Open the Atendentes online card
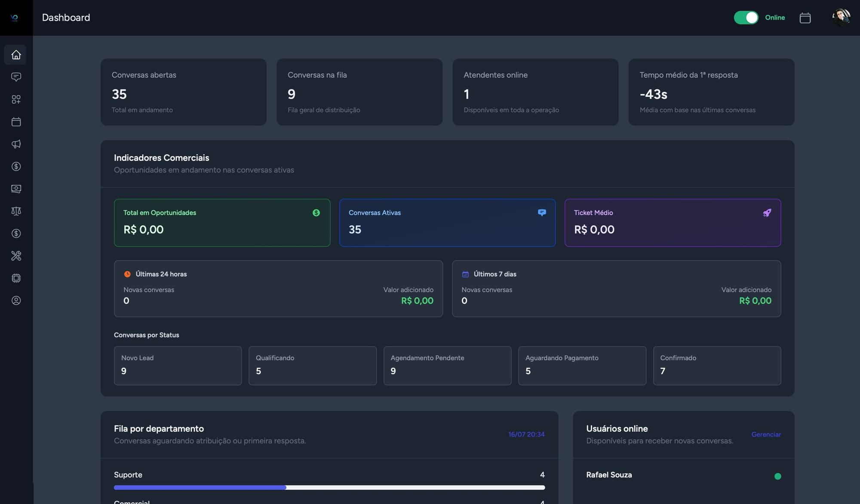The image size is (860, 504). 535,92
